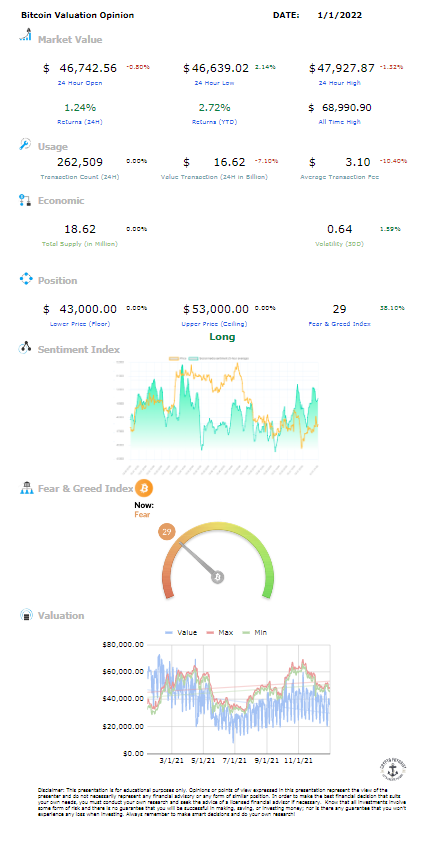Click the Usage wrench icon
The image size is (446, 841).
point(25,144)
